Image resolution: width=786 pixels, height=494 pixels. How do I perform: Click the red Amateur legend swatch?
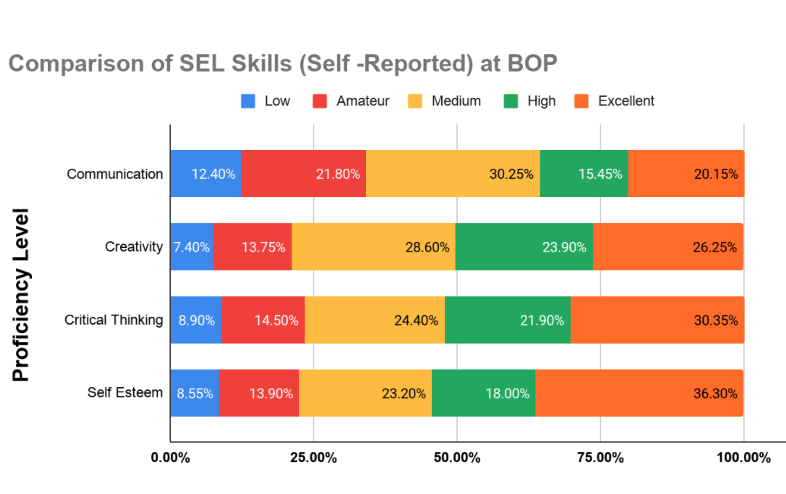pos(320,101)
